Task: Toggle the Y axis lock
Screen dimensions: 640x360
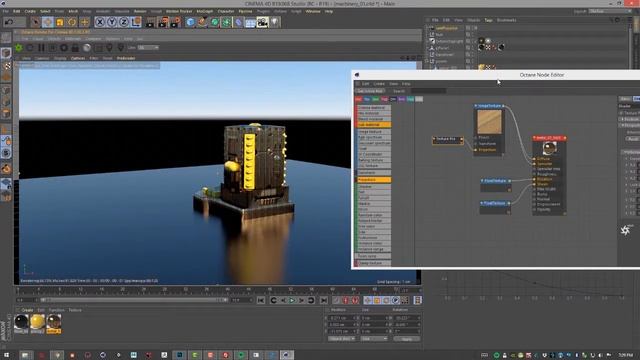Action: 111,22
